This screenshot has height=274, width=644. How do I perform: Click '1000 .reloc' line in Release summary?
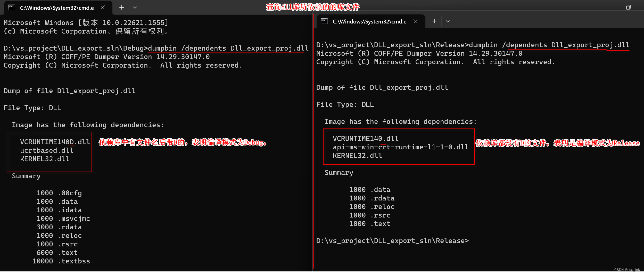pyautogui.click(x=372, y=207)
